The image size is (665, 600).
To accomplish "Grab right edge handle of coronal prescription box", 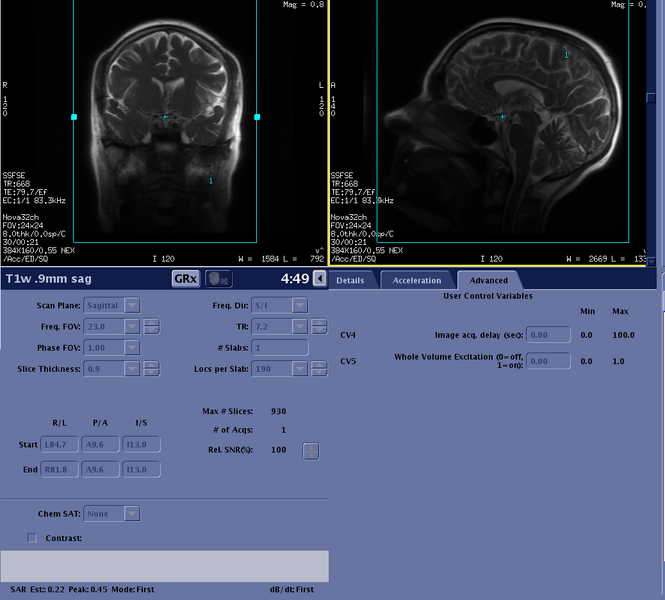I will (x=257, y=117).
